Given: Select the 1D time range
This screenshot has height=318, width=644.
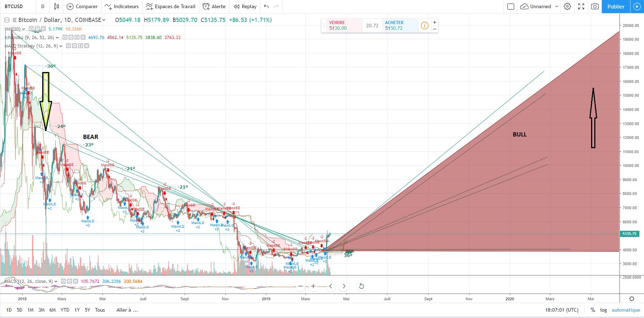Looking at the screenshot, I should [9, 310].
